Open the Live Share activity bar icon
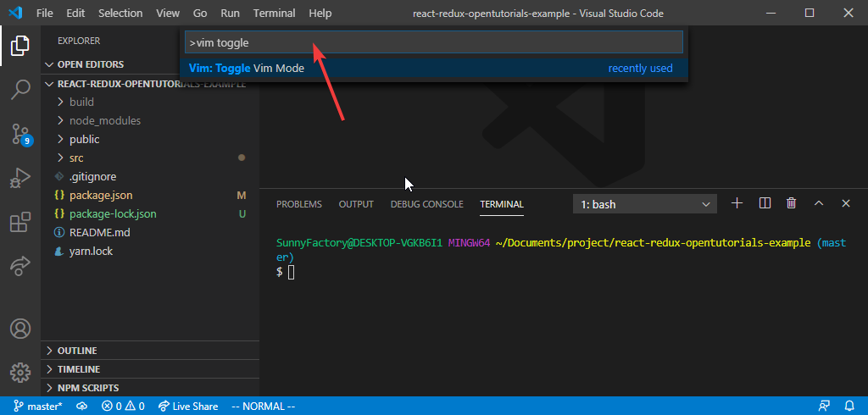868x415 pixels. coord(20,266)
